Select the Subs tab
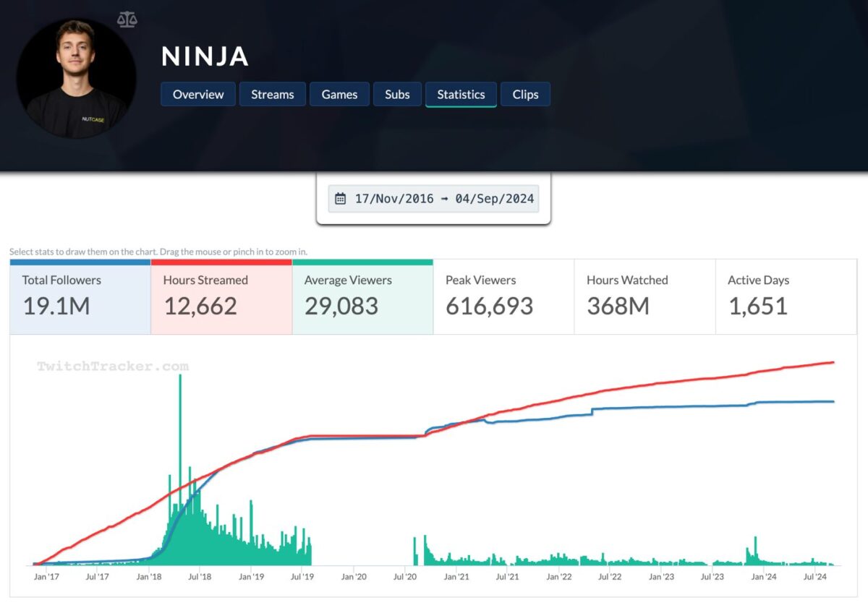 [x=397, y=94]
